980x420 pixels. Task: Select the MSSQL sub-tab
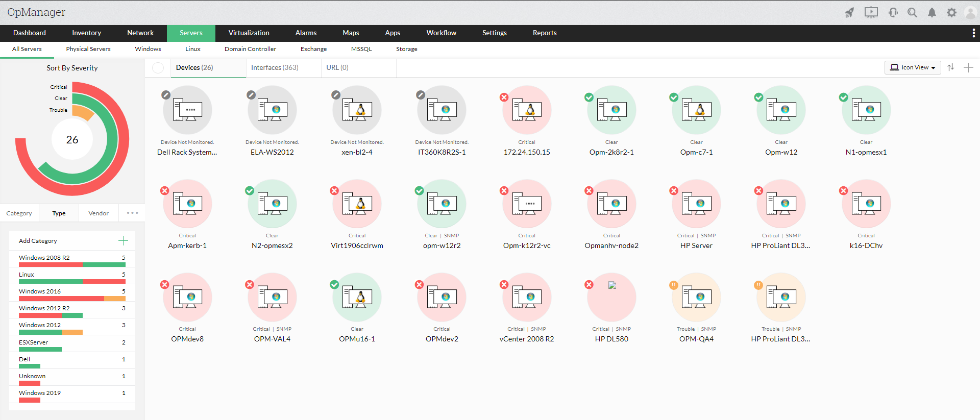[x=361, y=49]
